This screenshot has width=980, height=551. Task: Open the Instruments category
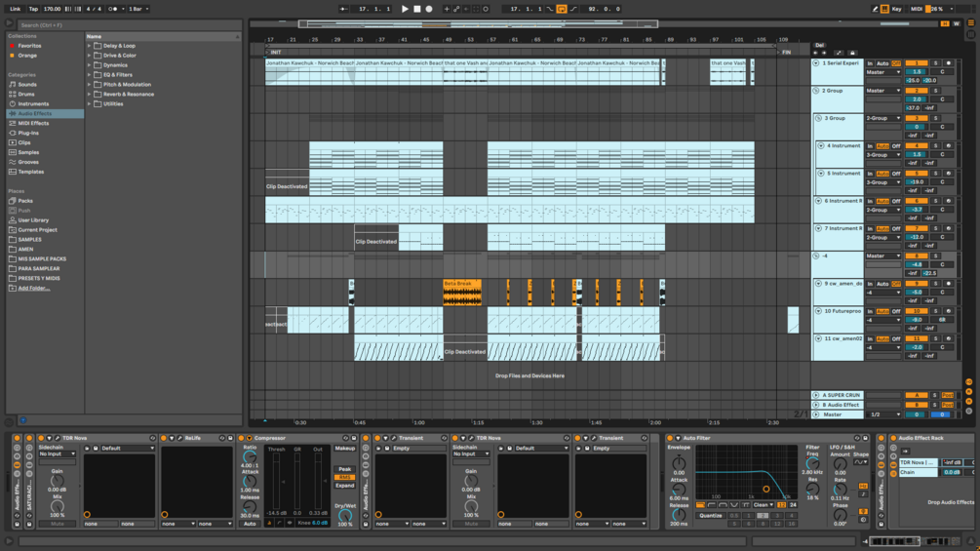pyautogui.click(x=33, y=103)
